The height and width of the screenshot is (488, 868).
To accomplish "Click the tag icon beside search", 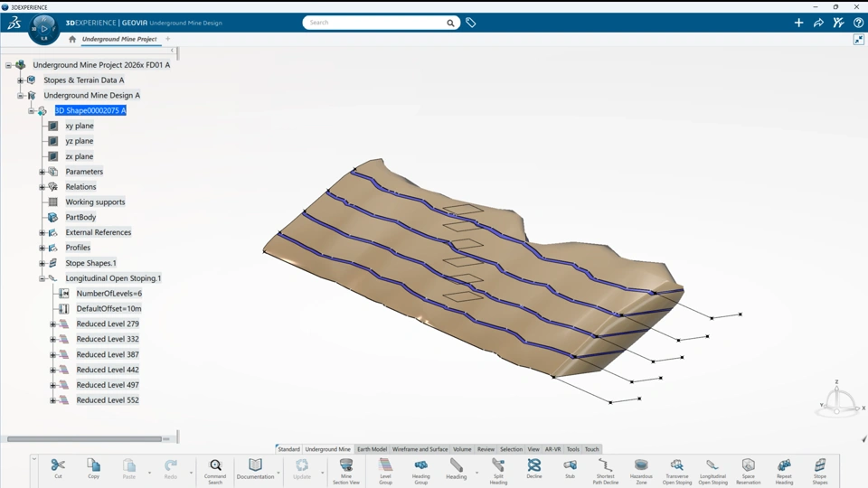I will tap(470, 23).
